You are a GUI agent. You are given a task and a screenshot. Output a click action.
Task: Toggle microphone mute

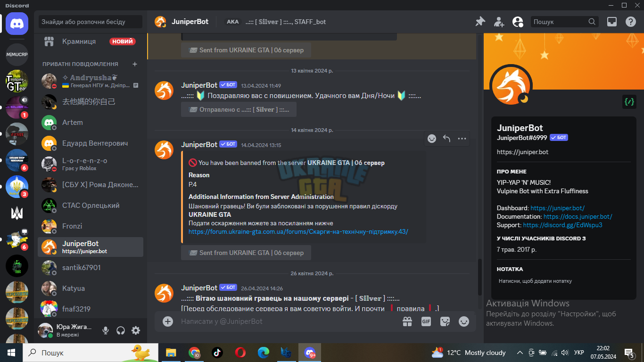[x=106, y=330]
